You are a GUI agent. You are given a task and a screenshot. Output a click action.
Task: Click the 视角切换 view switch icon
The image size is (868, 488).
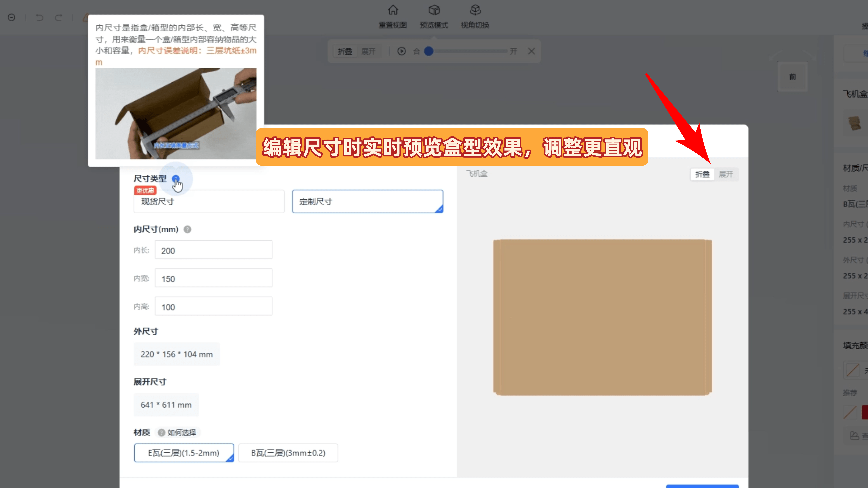(x=475, y=10)
